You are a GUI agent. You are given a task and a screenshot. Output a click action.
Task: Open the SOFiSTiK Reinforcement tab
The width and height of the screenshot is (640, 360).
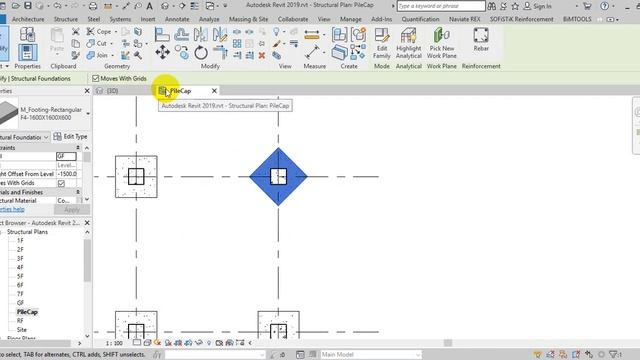click(521, 19)
